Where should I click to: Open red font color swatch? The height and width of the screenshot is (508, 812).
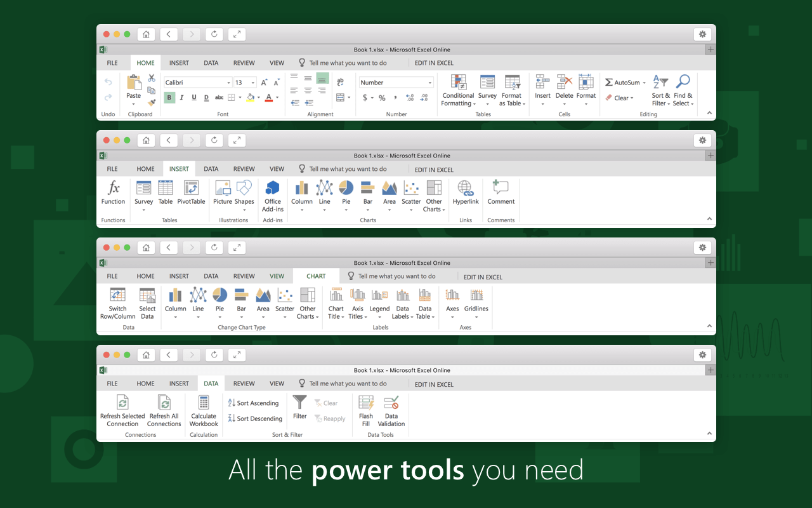269,97
